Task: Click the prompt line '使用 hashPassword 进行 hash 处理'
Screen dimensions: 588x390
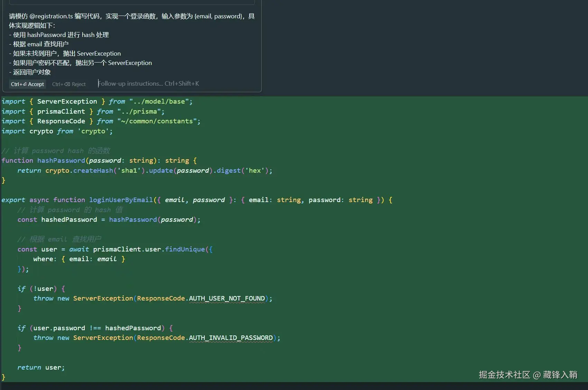Action: pyautogui.click(x=59, y=35)
